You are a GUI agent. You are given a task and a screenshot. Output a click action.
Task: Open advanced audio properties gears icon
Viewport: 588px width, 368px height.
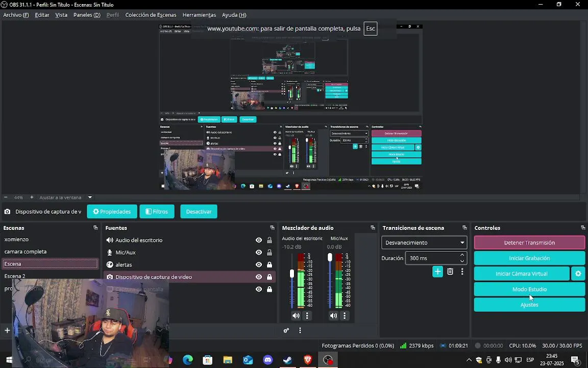(286, 331)
